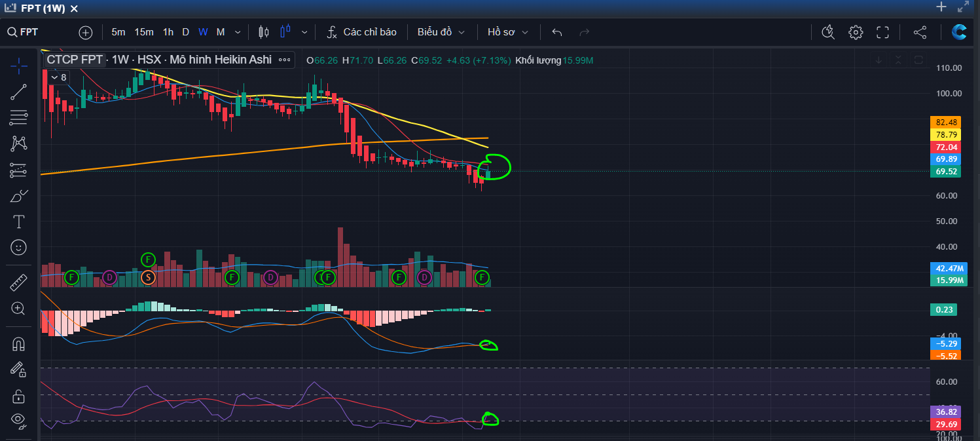Select the XABCD pattern drawing tool
Image resolution: width=980 pixels, height=441 pixels.
click(19, 144)
